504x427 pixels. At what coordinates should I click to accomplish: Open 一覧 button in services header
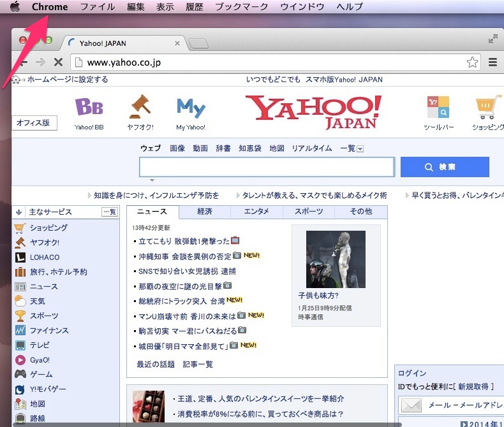tap(110, 212)
